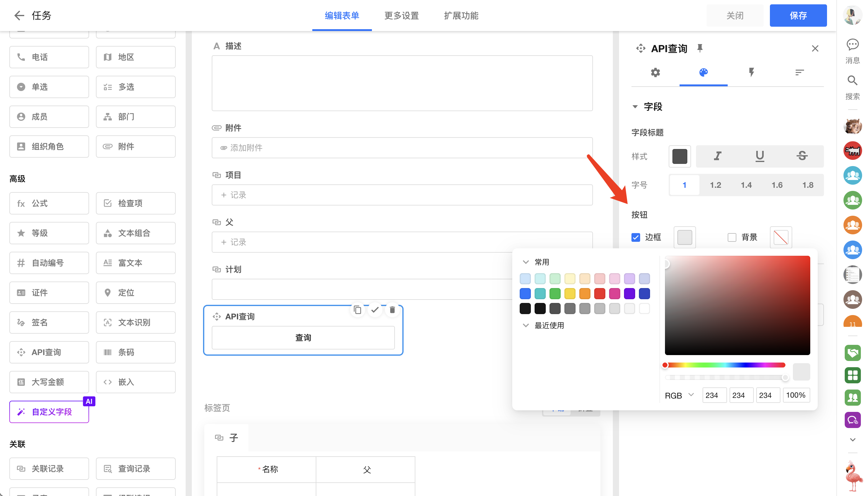
Task: Switch to the 扩展功能 tab
Action: pyautogui.click(x=461, y=15)
